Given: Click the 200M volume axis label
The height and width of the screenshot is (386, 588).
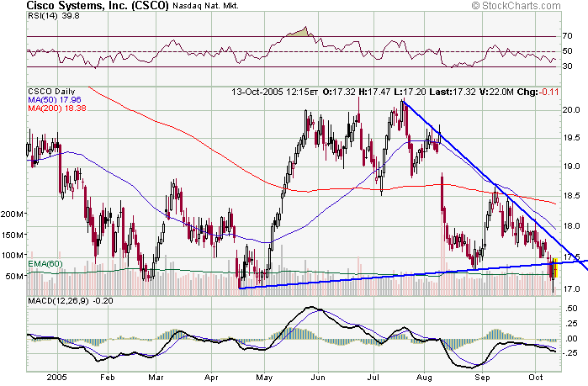Looking at the screenshot, I should pyautogui.click(x=13, y=214).
